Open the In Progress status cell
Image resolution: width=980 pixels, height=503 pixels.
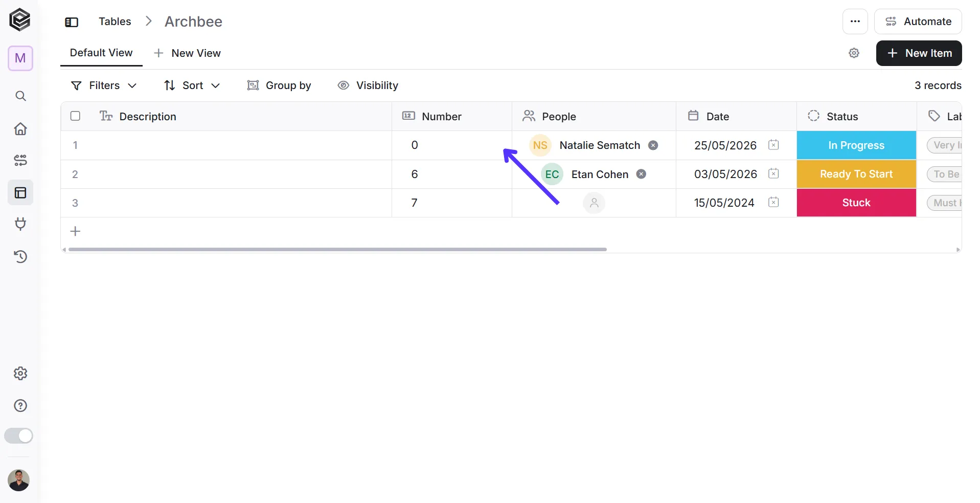[856, 145]
